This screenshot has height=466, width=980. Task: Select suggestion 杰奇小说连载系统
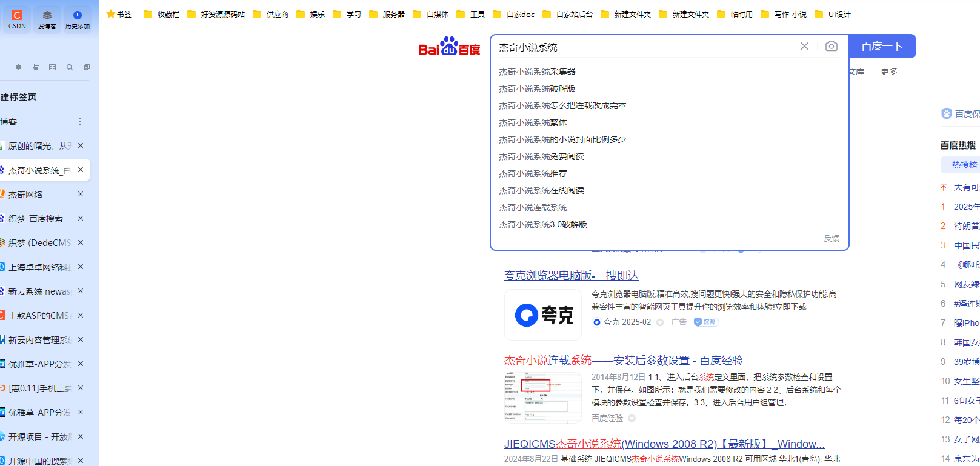tap(533, 207)
